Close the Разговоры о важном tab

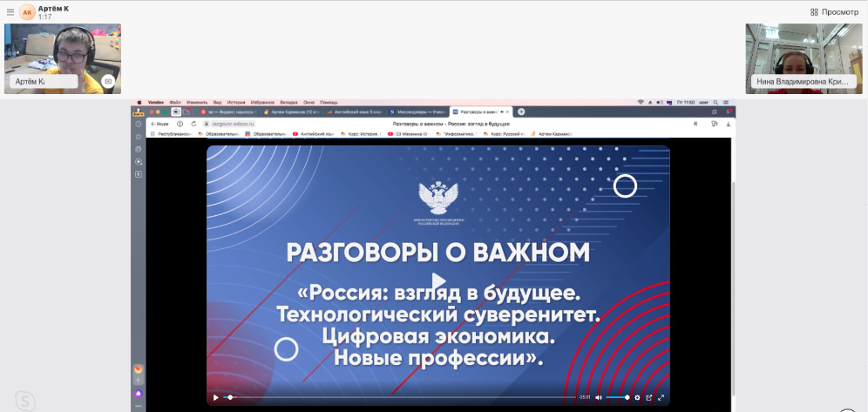point(507,111)
